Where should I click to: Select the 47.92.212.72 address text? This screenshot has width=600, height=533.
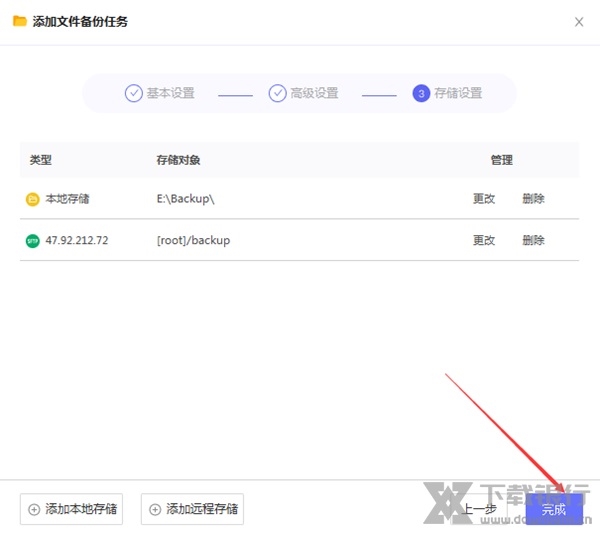pyautogui.click(x=77, y=240)
